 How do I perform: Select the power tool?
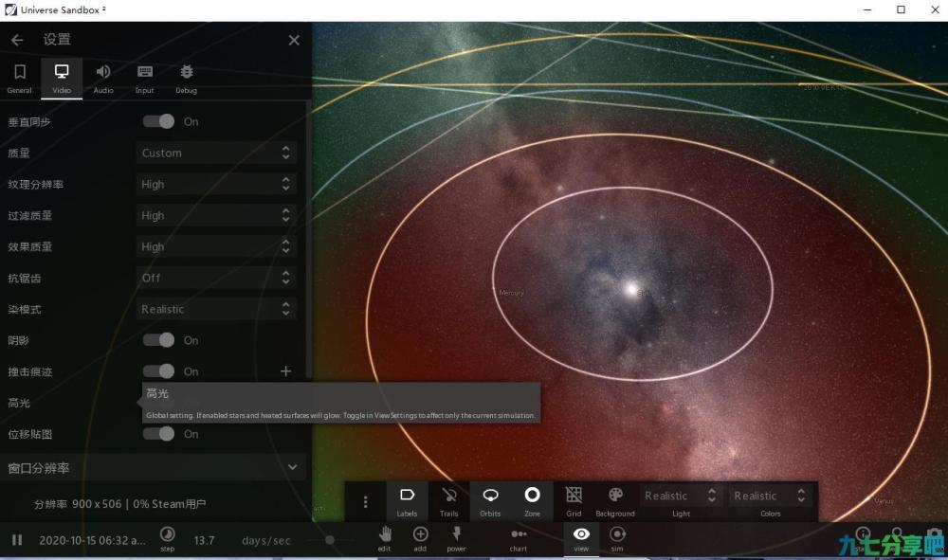coord(457,538)
